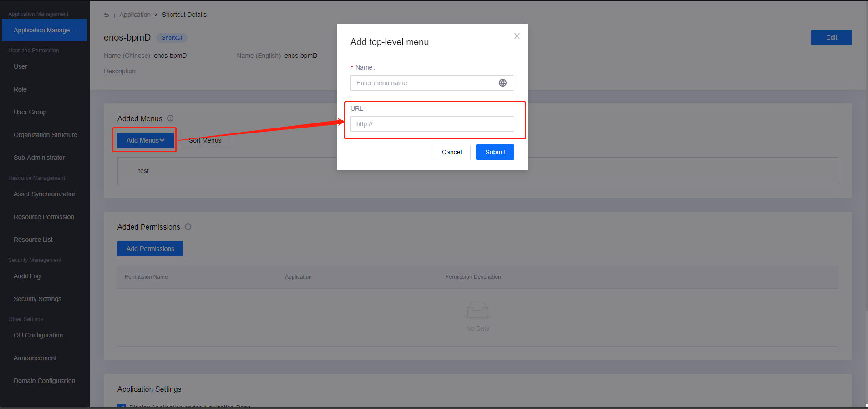Click the URL http:// input field
The width and height of the screenshot is (868, 409).
(x=432, y=124)
